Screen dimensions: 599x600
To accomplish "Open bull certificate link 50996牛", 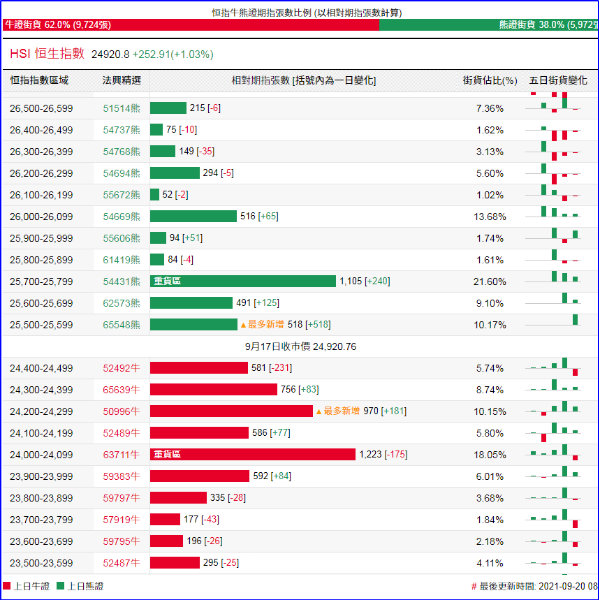I will [x=121, y=411].
